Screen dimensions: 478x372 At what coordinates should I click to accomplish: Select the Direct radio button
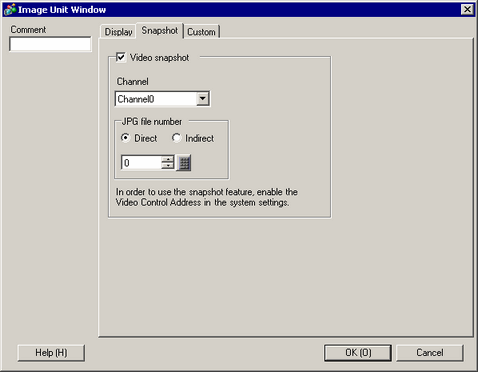(x=125, y=138)
